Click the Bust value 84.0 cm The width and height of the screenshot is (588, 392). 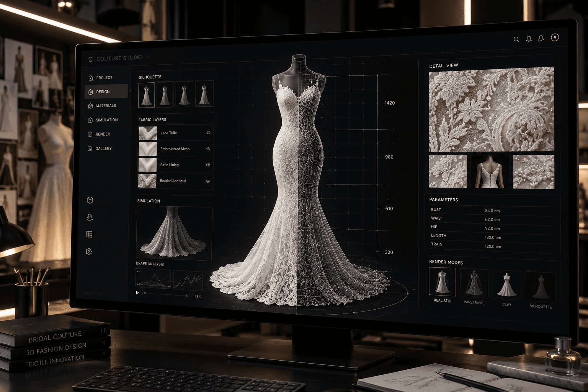(492, 211)
